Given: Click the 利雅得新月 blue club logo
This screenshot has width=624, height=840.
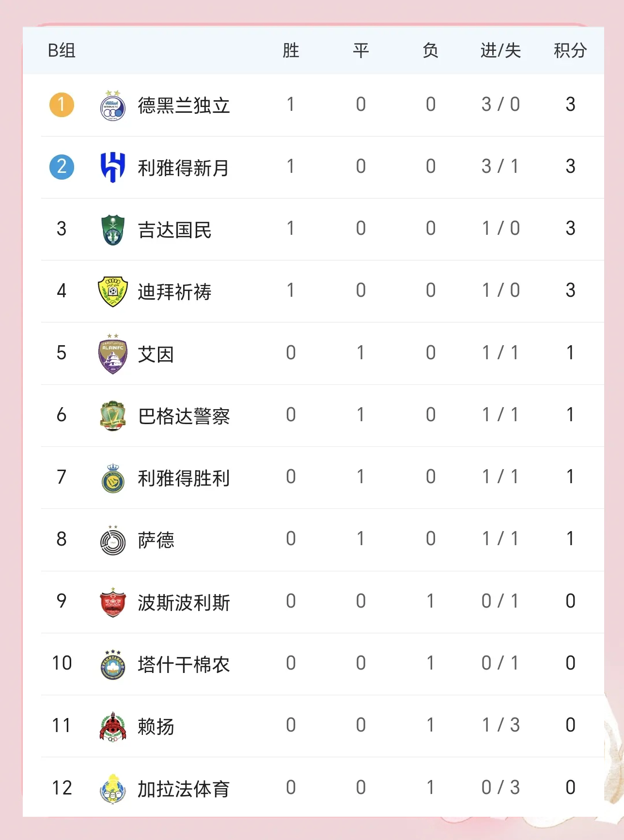Looking at the screenshot, I should [113, 167].
